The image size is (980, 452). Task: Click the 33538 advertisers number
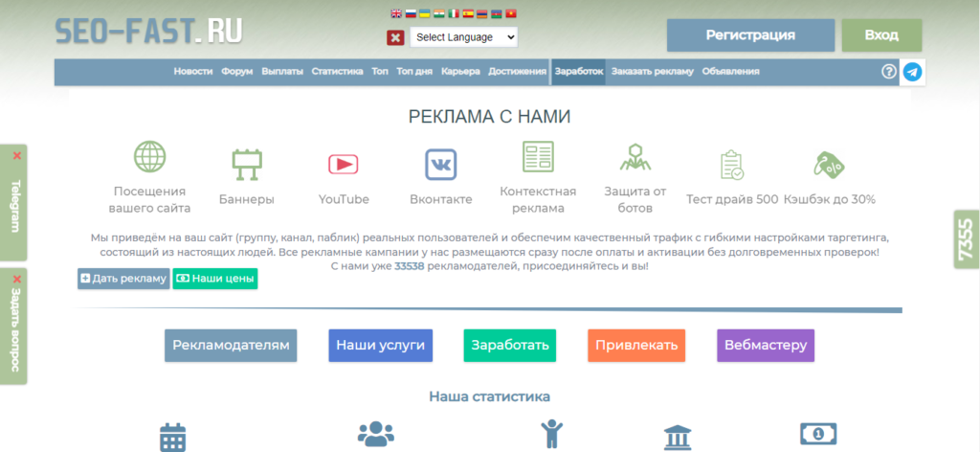[410, 266]
